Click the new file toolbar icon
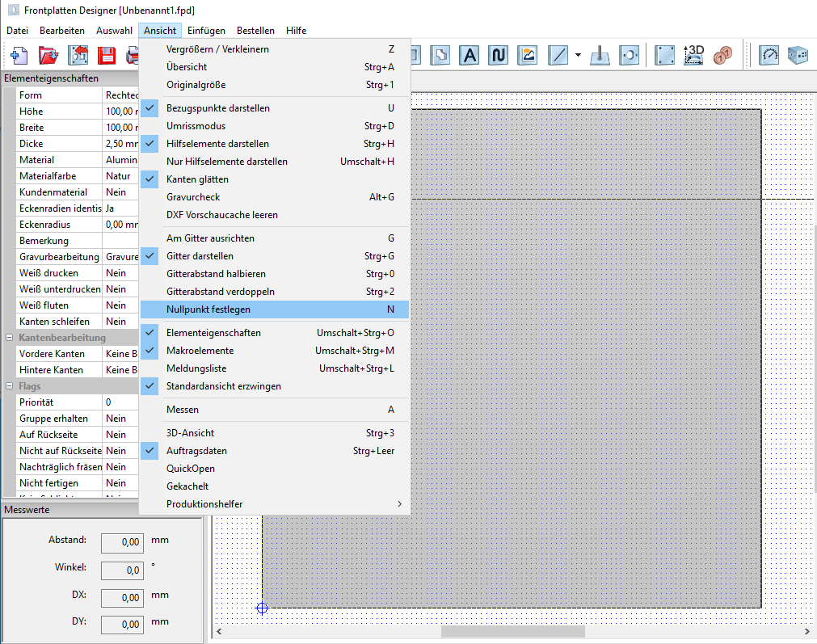This screenshot has height=644, width=817. tap(19, 56)
